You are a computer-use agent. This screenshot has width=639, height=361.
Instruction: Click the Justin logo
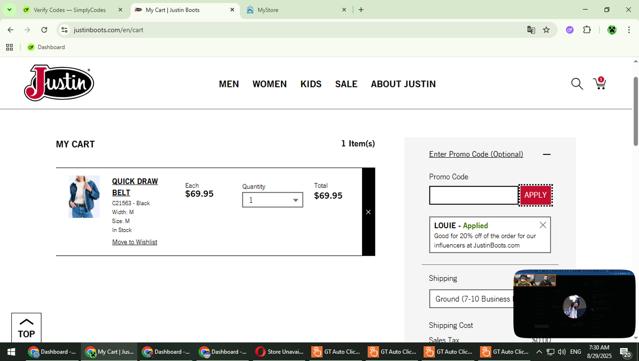tap(59, 82)
